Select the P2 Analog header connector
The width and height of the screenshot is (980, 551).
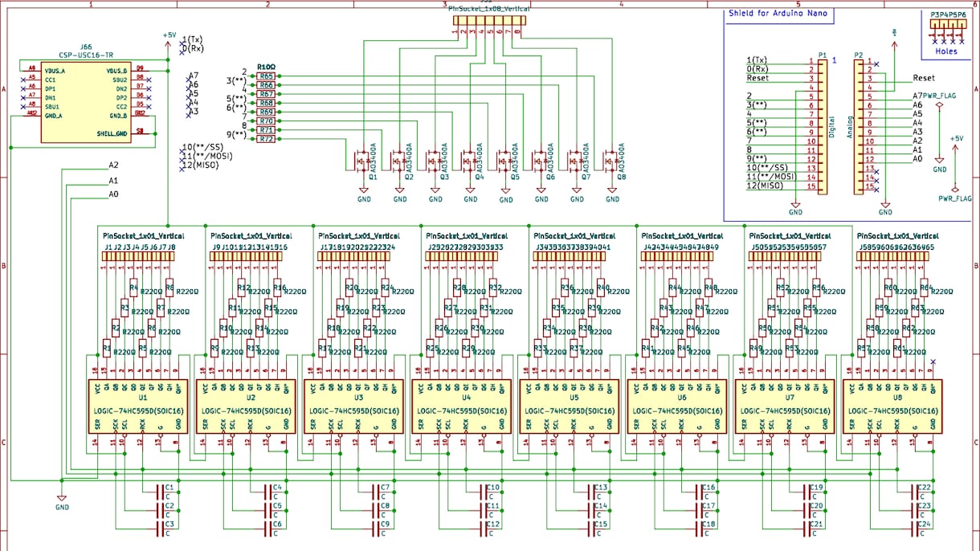click(x=860, y=124)
